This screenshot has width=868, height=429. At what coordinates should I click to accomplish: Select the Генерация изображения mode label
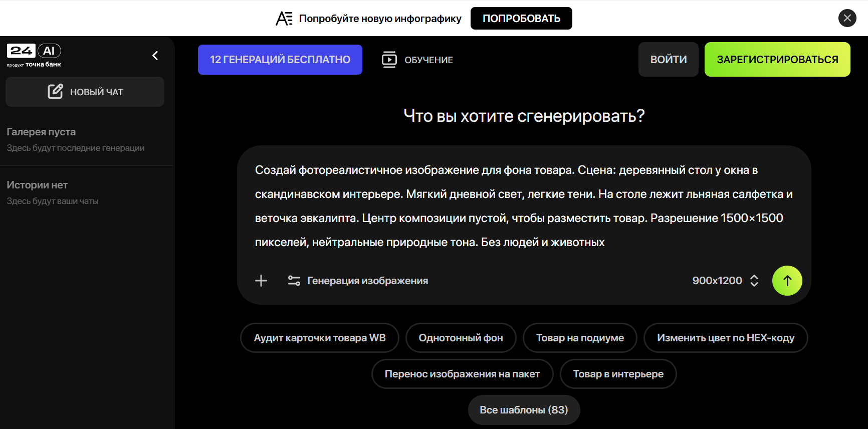click(x=367, y=281)
